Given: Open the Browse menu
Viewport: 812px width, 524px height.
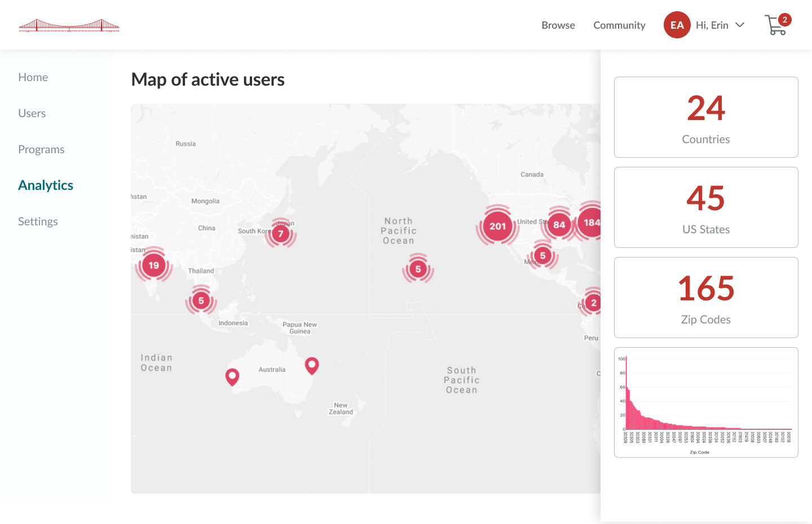Looking at the screenshot, I should click(558, 25).
